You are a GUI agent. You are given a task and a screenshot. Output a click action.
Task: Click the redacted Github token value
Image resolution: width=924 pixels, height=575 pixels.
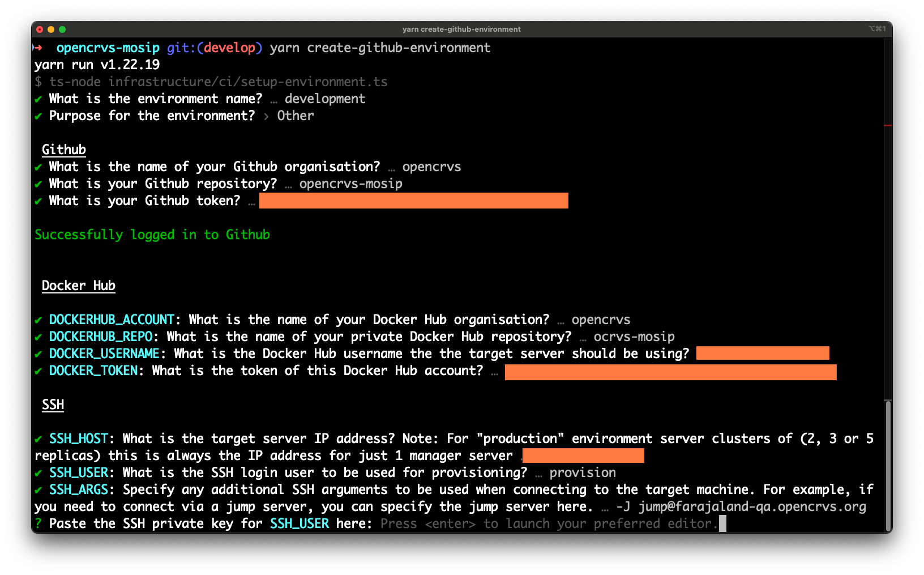point(414,201)
